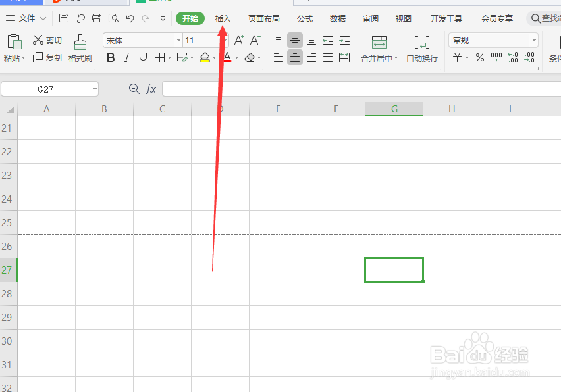Toggle top vertical alignment
The height and width of the screenshot is (392, 561).
pos(278,40)
